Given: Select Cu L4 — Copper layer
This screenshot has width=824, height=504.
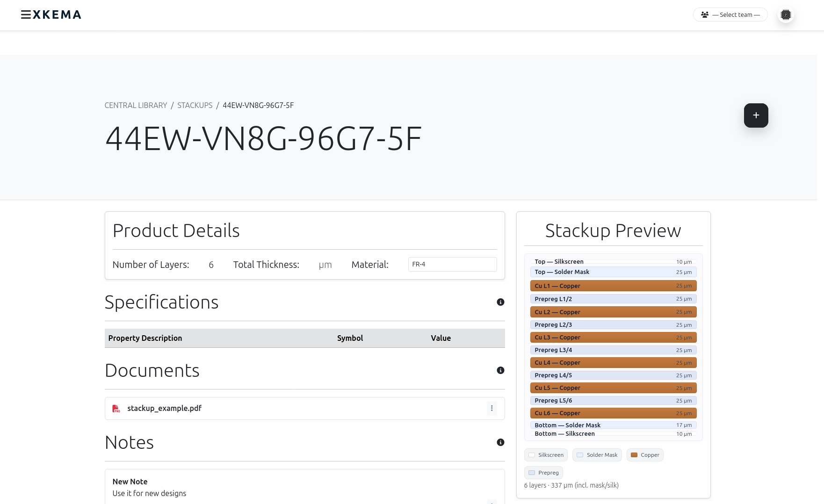Looking at the screenshot, I should coord(613,362).
